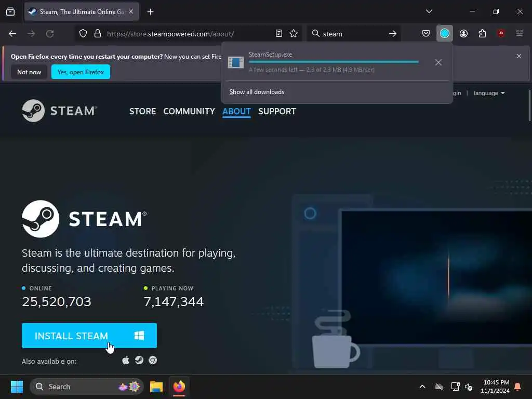532x399 pixels.
Task: Expand the language dropdown
Action: [489, 93]
